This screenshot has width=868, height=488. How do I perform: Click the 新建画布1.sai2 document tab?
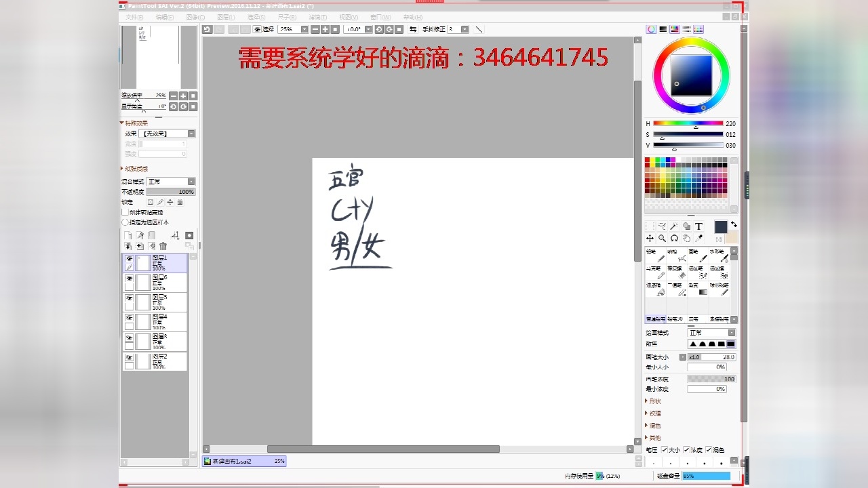[245, 461]
